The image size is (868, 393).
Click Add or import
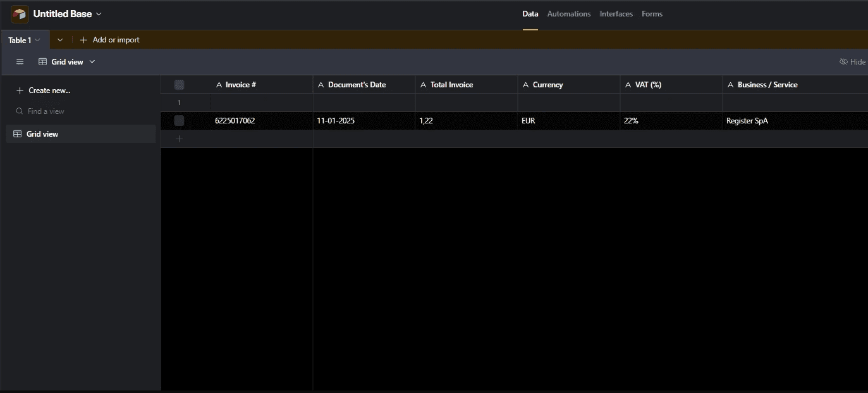click(109, 40)
